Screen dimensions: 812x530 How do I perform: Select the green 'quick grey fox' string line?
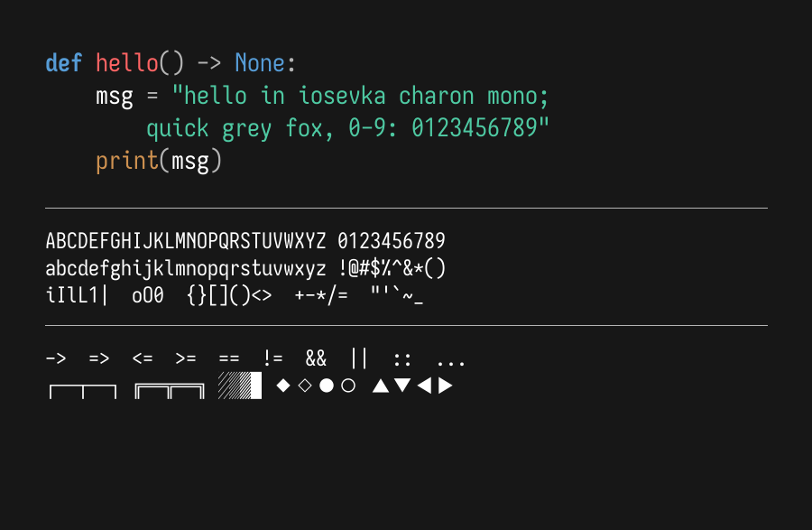(347, 129)
